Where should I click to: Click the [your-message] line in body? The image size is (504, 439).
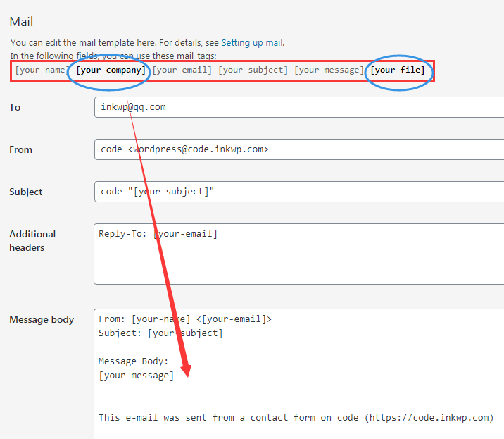(137, 376)
